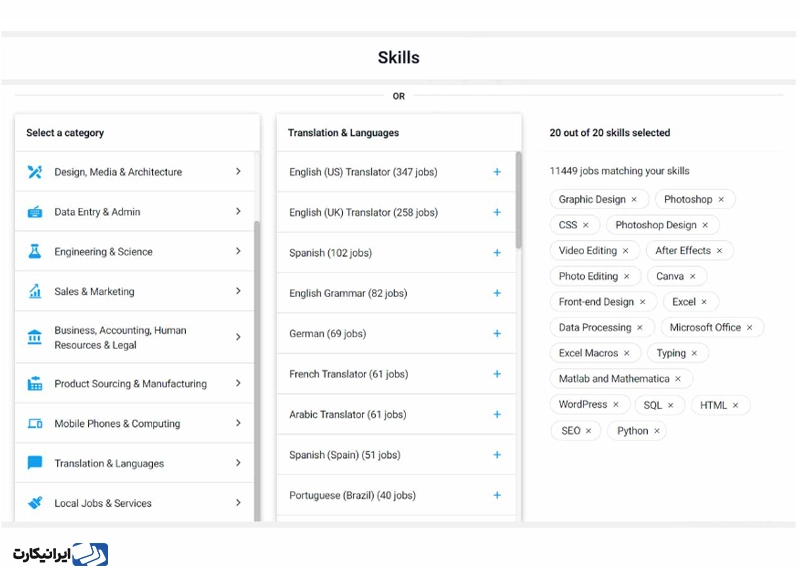Open the Sales & Marketing category
This screenshot has height=569, width=800.
[x=135, y=291]
